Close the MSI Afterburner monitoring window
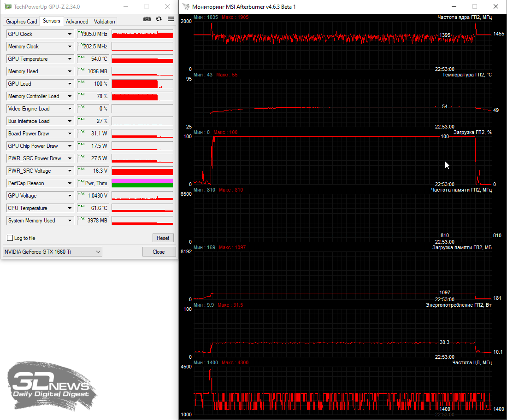The height and width of the screenshot is (420, 507). (495, 6)
